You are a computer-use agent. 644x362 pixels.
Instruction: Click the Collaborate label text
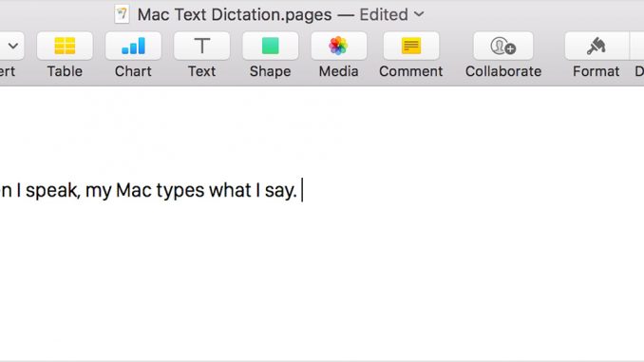(x=503, y=71)
